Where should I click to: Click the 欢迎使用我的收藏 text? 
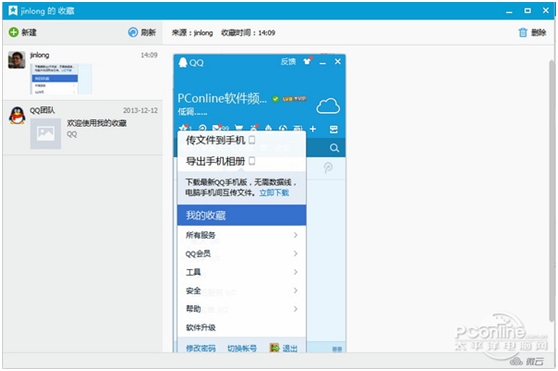96,123
